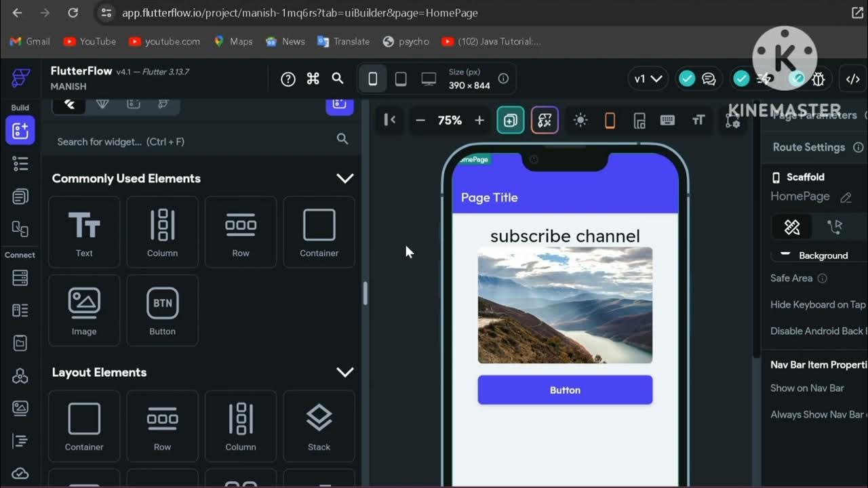Pick Button widget from palette

pos(163,310)
